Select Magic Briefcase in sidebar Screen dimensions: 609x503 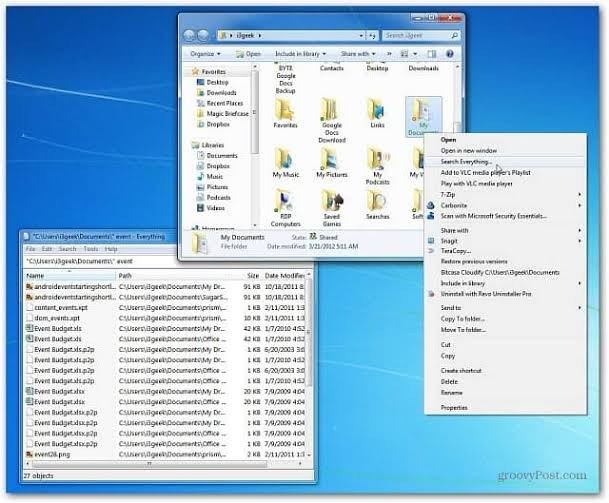tap(227, 114)
